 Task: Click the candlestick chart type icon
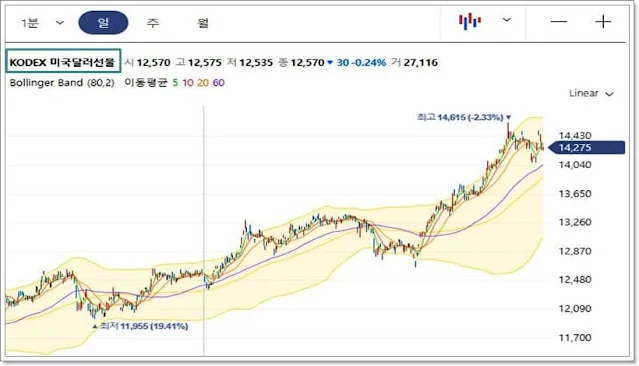click(470, 21)
